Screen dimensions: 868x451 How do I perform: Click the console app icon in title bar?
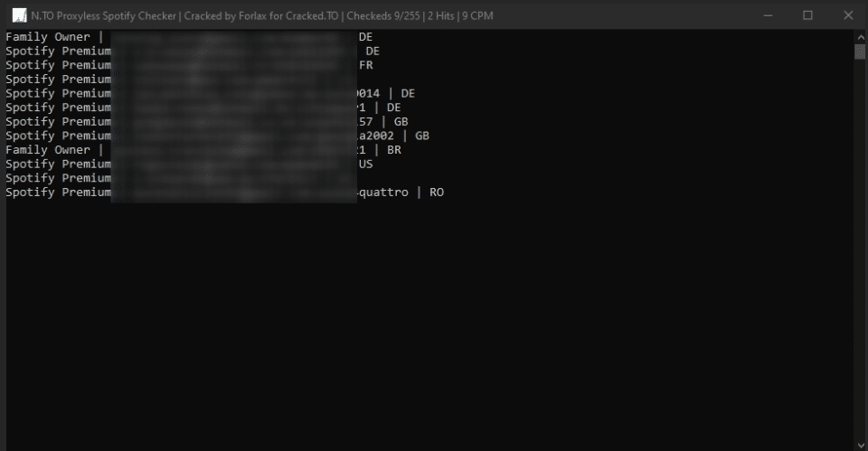[x=19, y=15]
